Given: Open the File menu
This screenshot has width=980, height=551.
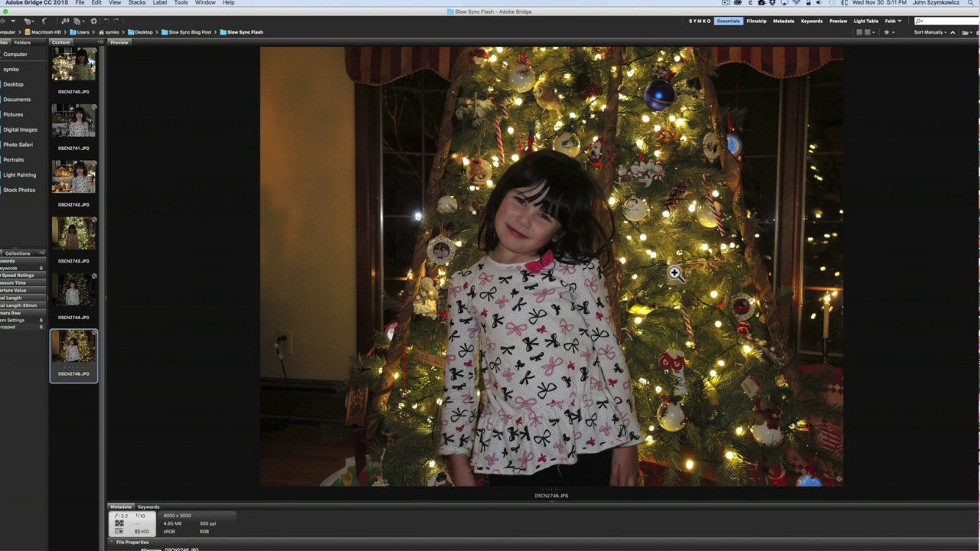Looking at the screenshot, I should pyautogui.click(x=80, y=3).
